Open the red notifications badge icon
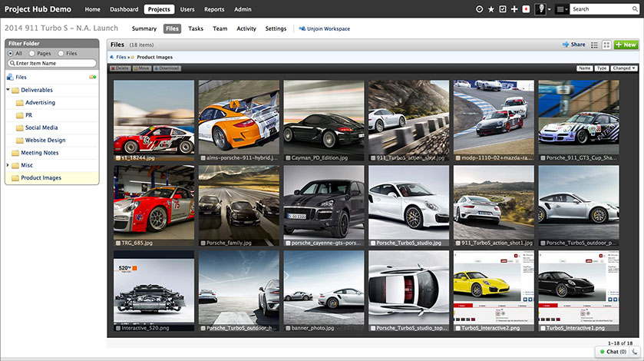The image size is (644, 361). pos(525,9)
